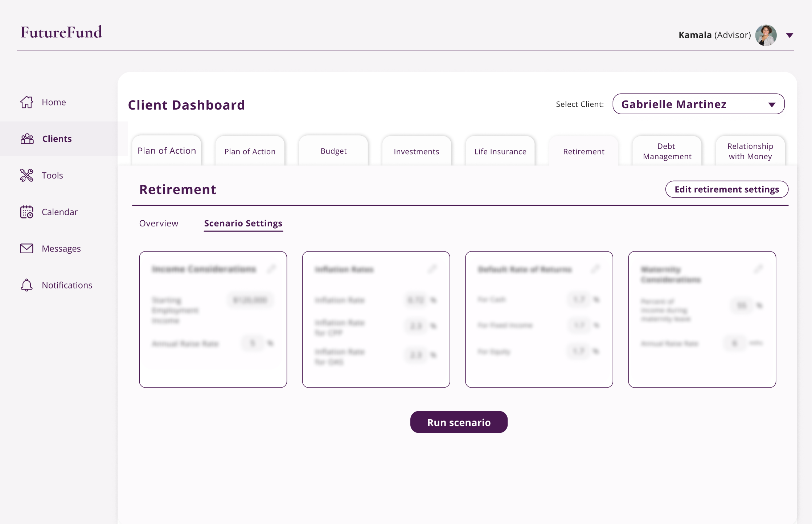Viewport: 812px width, 524px height.
Task: Open the user account dropdown arrow
Action: 790,35
